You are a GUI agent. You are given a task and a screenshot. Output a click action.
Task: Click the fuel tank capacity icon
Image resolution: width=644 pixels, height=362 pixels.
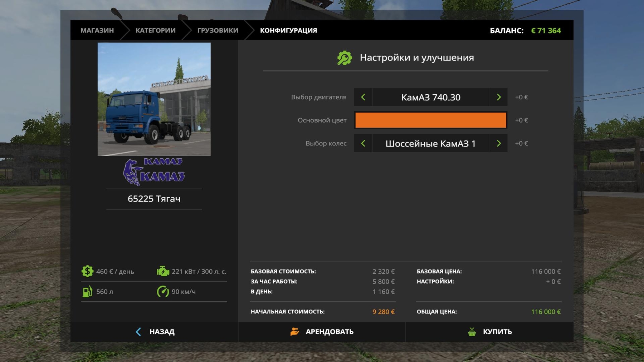pyautogui.click(x=87, y=292)
